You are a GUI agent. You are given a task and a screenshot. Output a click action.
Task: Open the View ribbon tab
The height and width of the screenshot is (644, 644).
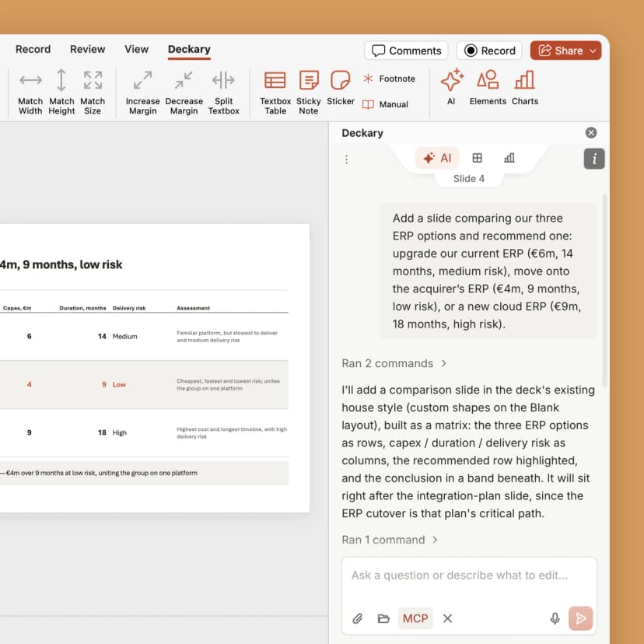click(136, 49)
